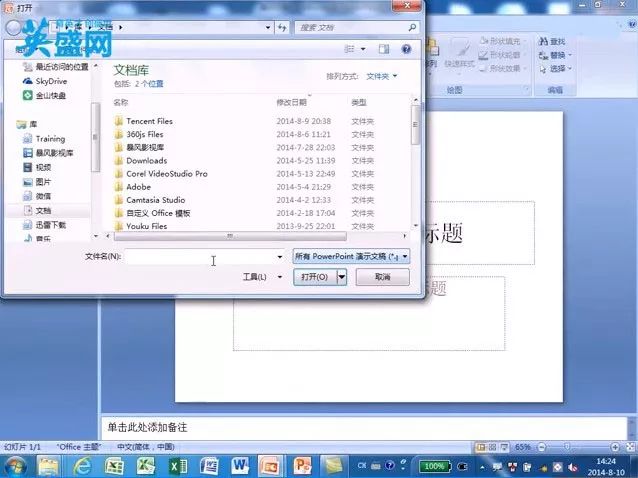Sort by 类型 column header
638x478 pixels.
pos(359,102)
